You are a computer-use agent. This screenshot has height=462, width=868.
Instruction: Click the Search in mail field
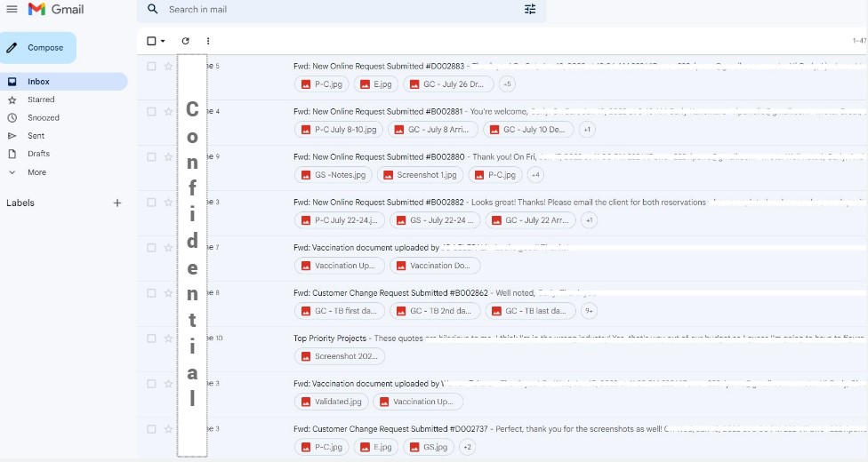tap(342, 10)
